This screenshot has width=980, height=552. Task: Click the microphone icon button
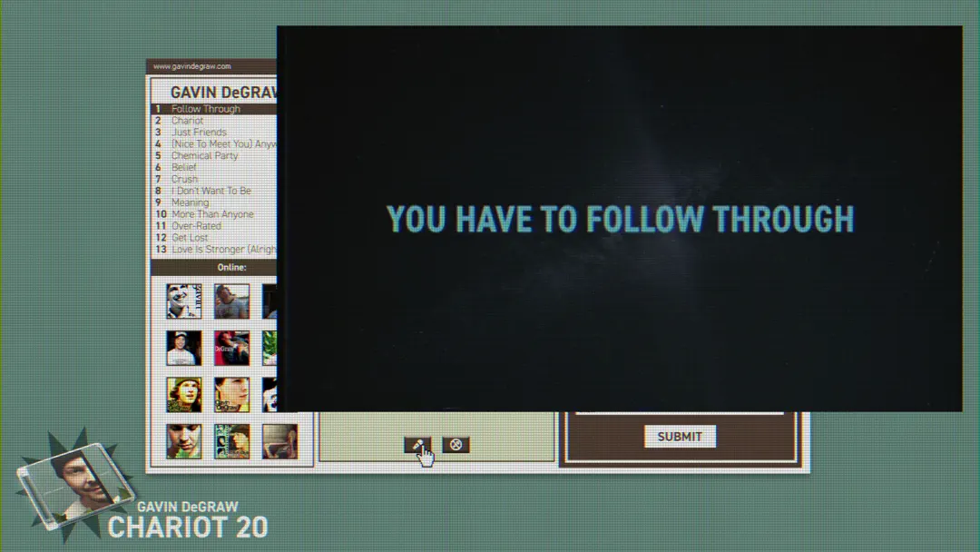coord(417,445)
